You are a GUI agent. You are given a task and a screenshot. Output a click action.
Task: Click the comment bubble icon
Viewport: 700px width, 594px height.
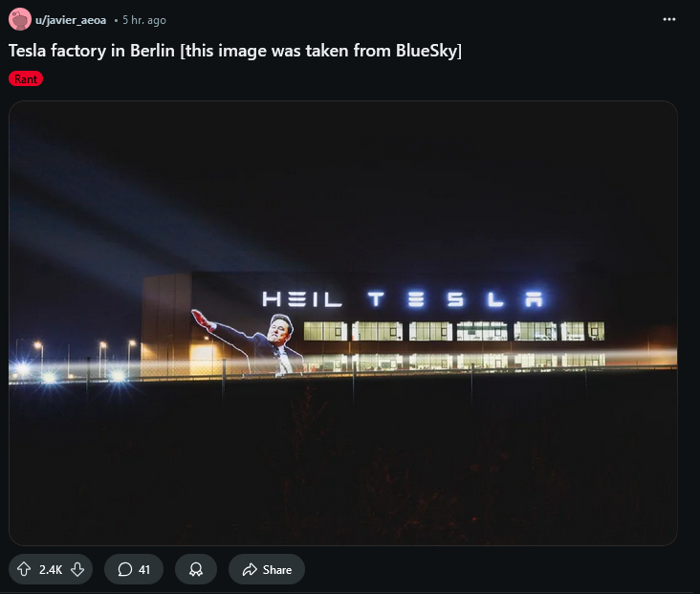click(125, 569)
